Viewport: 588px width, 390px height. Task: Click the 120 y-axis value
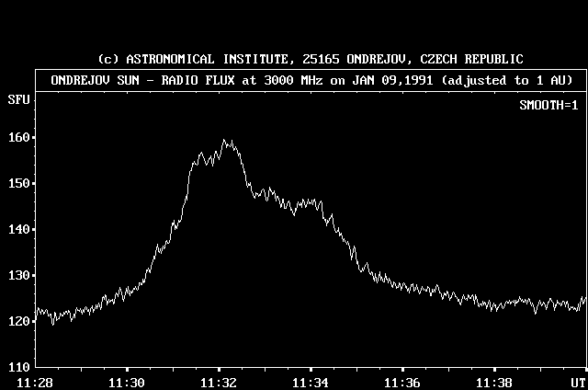(x=17, y=322)
